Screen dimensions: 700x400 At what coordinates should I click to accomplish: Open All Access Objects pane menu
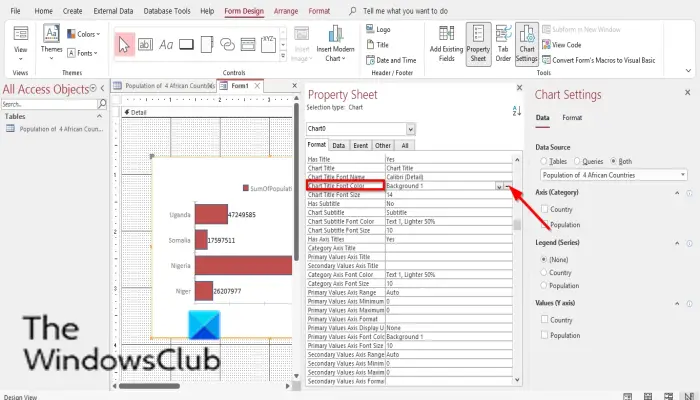click(x=93, y=88)
